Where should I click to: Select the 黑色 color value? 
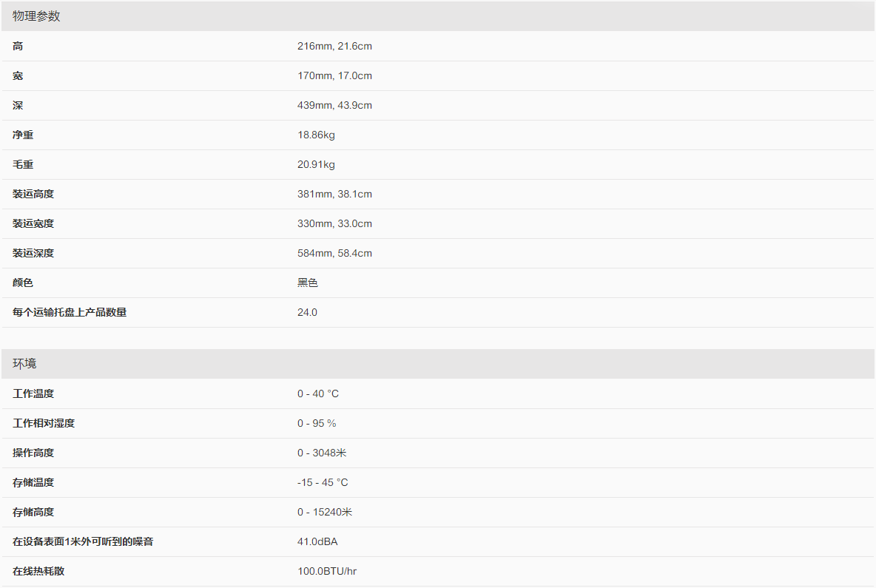tap(308, 283)
